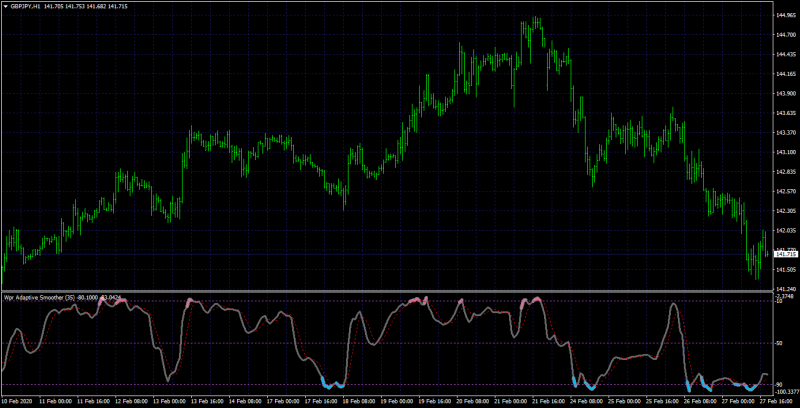The height and width of the screenshot is (408, 800).
Task: Click the 11 Feb 16:00 time label
Action: pos(93,402)
